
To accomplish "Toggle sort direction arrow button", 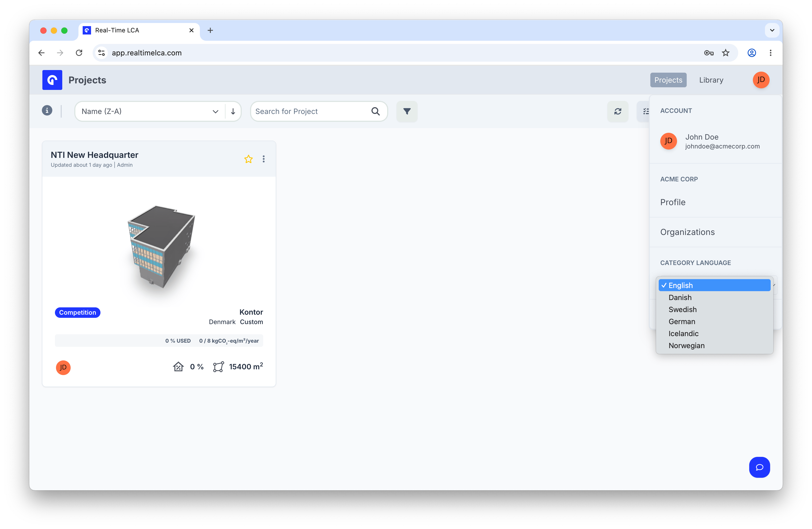I will pos(233,111).
